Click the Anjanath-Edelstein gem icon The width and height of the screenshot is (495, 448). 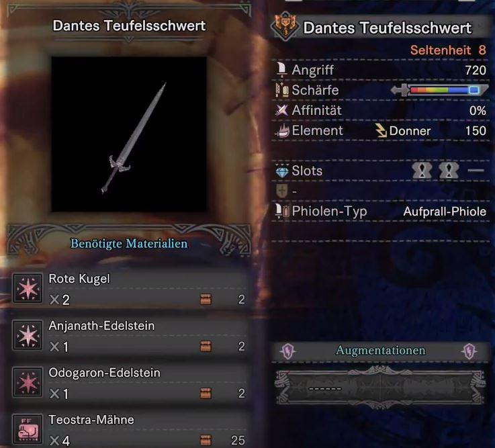(28, 335)
